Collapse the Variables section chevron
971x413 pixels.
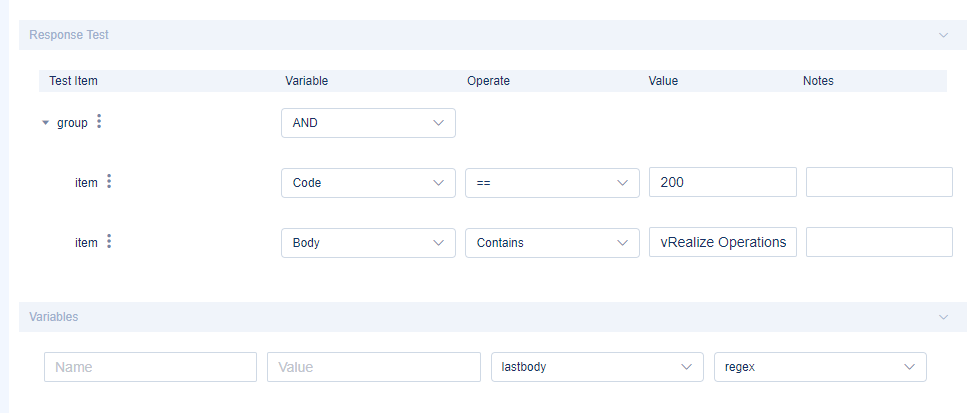[943, 317]
